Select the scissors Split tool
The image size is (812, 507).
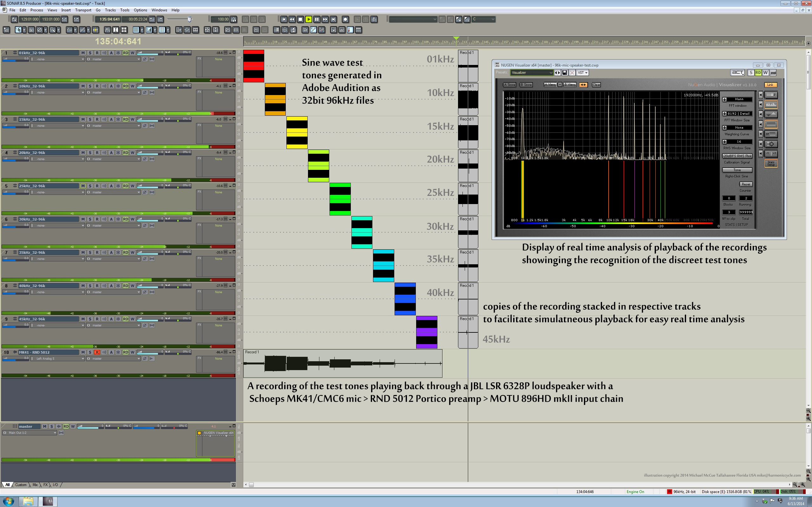(31, 30)
